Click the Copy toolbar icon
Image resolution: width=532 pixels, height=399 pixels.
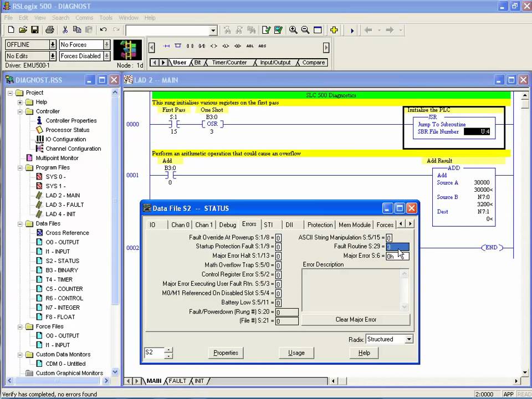(x=77, y=30)
